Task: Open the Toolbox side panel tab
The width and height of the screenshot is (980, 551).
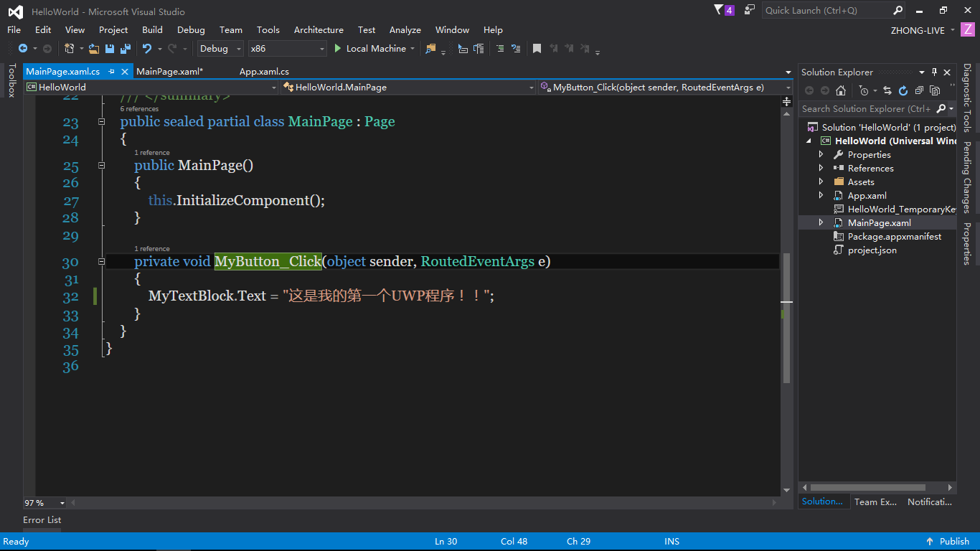Action: 11,80
